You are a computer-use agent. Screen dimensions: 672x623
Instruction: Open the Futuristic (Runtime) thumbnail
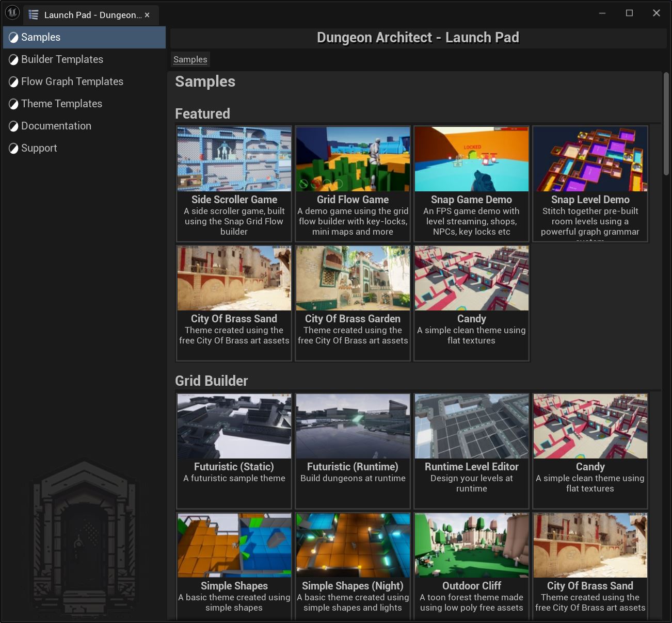[x=353, y=426]
